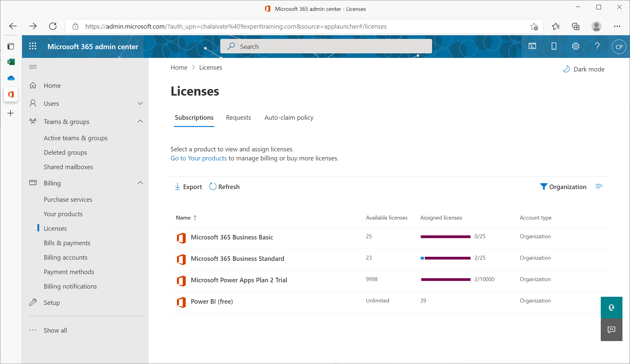Open Deleted groups nav item
This screenshot has height=364, width=630.
click(x=65, y=152)
